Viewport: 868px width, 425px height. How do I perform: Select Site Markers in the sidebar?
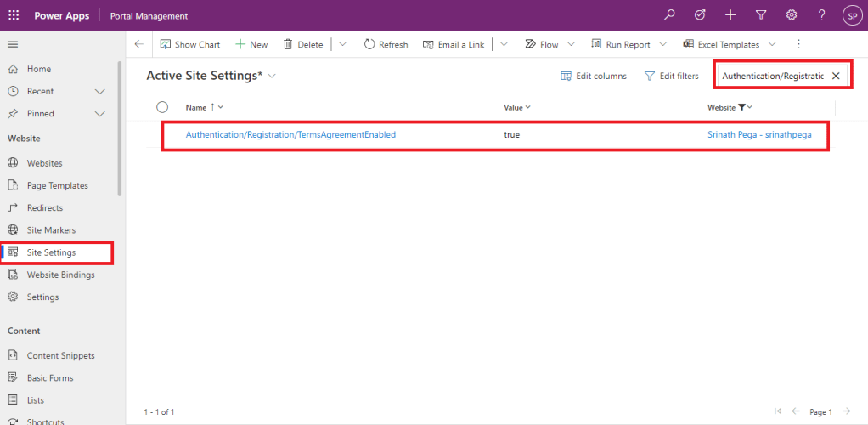[x=51, y=230]
